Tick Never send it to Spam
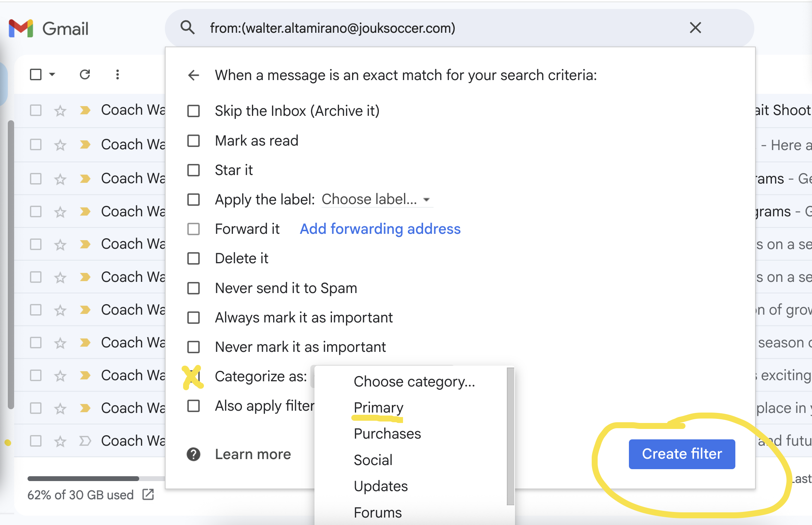The width and height of the screenshot is (812, 525). 194,288
